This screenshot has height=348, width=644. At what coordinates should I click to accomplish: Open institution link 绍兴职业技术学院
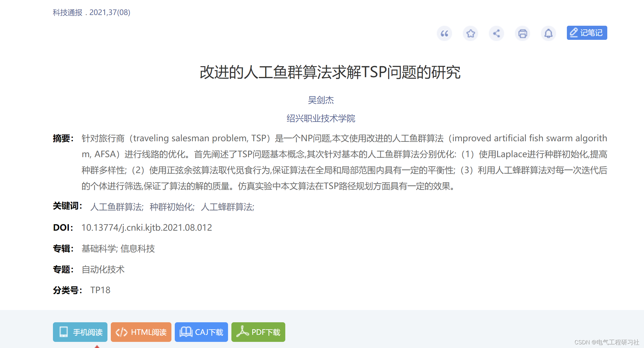click(x=321, y=119)
